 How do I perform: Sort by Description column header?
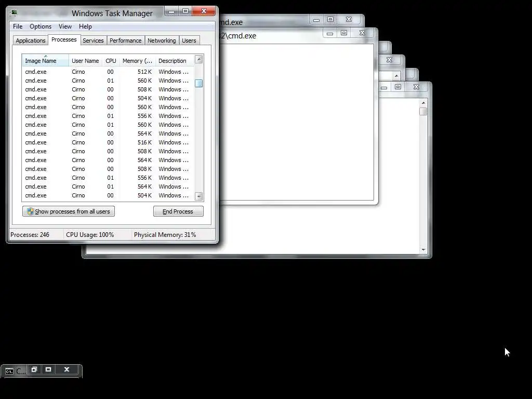coord(175,61)
